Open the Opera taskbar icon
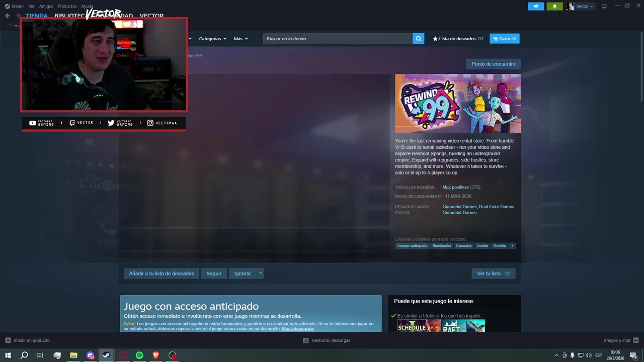 [x=123, y=355]
